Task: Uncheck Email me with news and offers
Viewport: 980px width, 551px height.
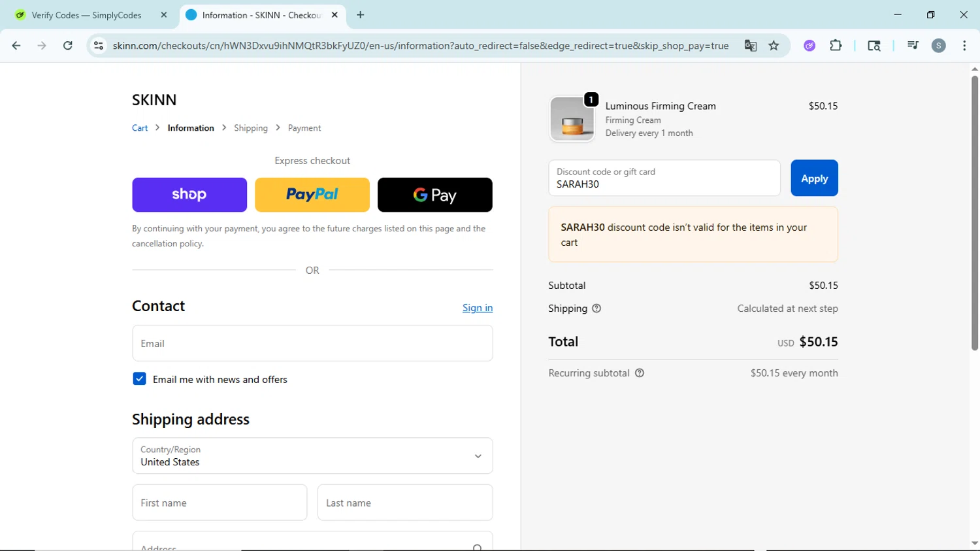Action: (139, 379)
